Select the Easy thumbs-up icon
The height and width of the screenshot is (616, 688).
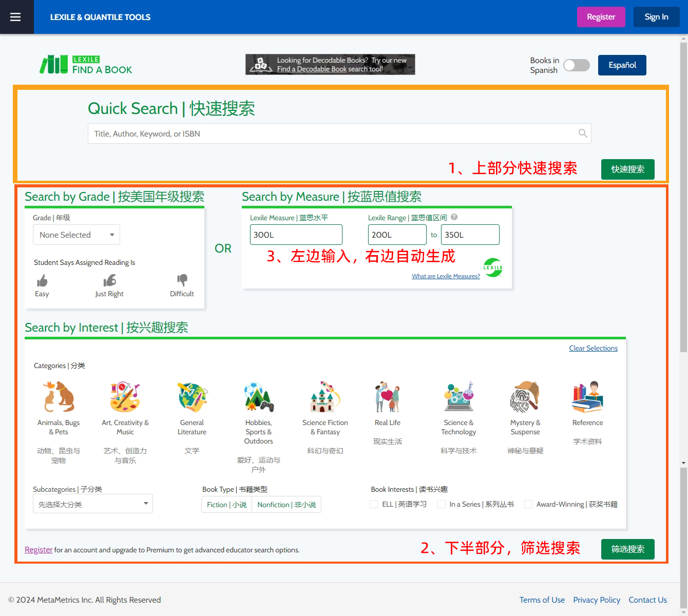click(42, 281)
